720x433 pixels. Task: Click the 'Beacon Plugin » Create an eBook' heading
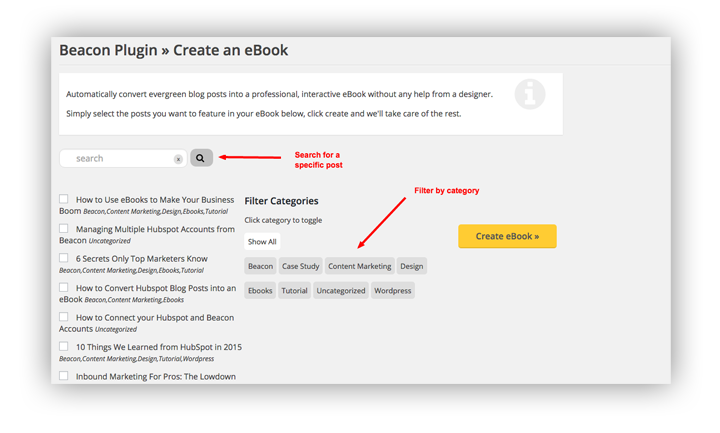tap(174, 50)
